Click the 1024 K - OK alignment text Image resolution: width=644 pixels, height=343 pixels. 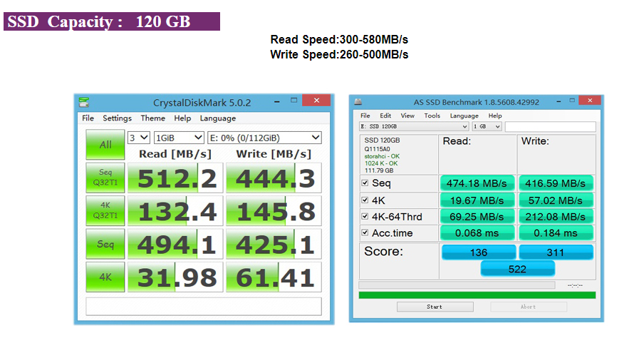coord(381,163)
